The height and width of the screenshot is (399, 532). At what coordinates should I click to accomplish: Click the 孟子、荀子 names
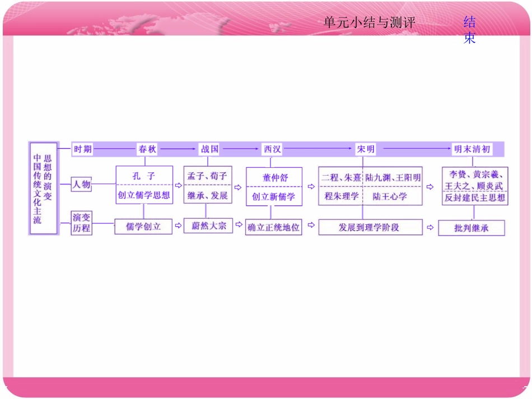pyautogui.click(x=207, y=176)
